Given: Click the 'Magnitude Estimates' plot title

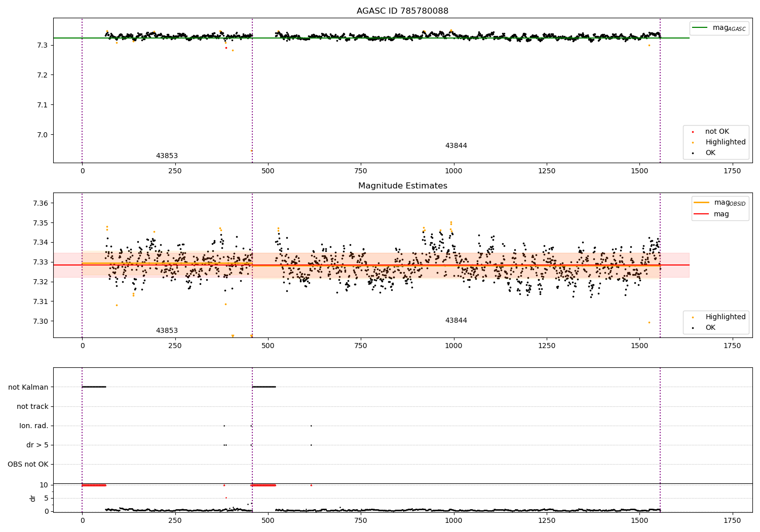Looking at the screenshot, I should point(402,186).
